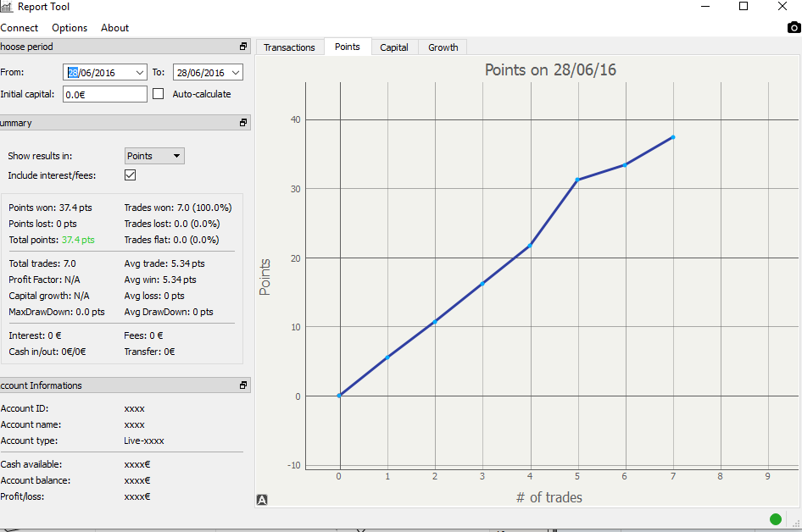Click the Account type Live-xxxx value

click(x=144, y=441)
